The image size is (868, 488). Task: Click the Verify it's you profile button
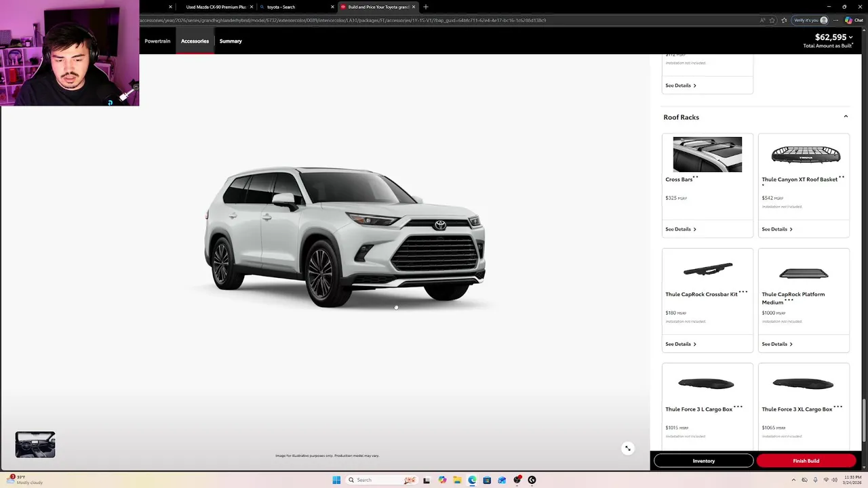click(810, 20)
